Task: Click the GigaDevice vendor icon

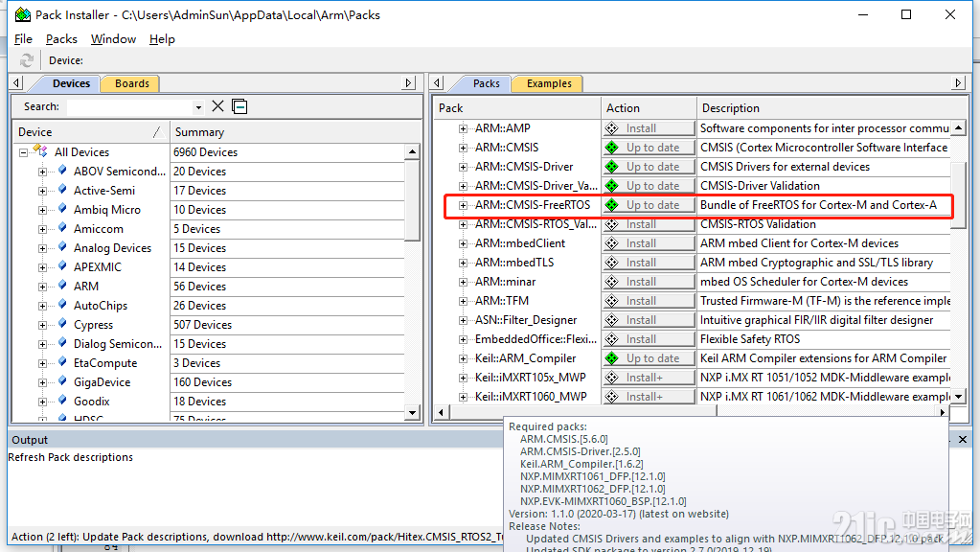Action: pos(62,382)
